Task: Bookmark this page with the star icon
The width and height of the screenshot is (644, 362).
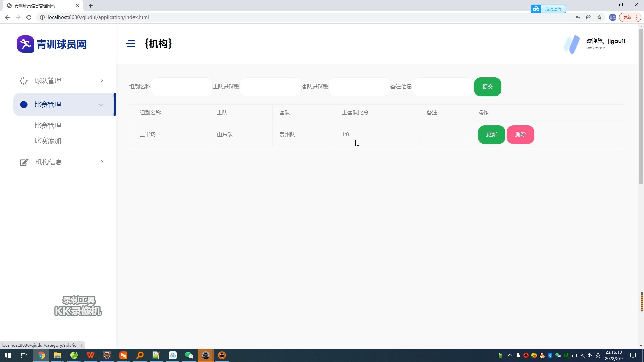Action: tap(599, 17)
